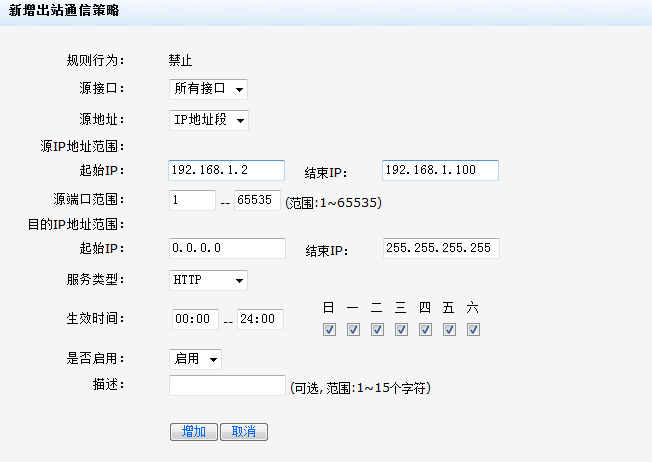Viewport: 652px width, 462px height.
Task: Uncheck the 五 (Friday) checkbox
Action: click(x=449, y=329)
